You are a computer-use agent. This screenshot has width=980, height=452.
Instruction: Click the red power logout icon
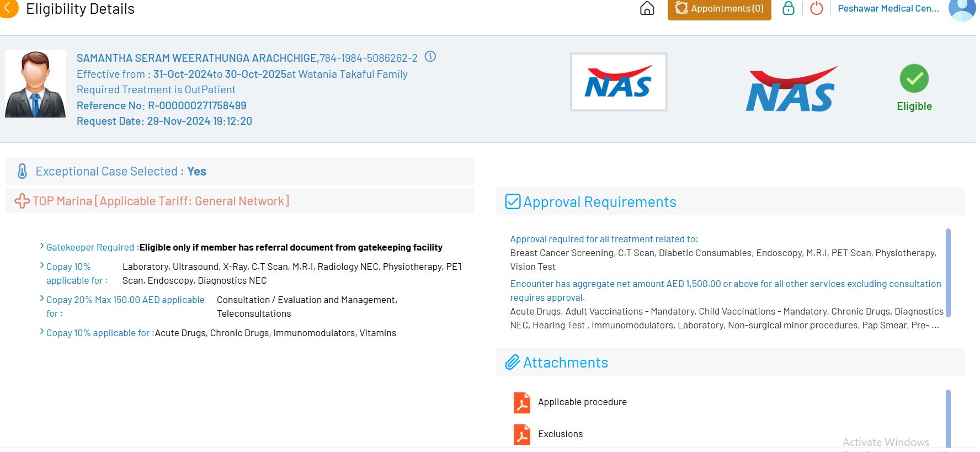[x=816, y=9]
